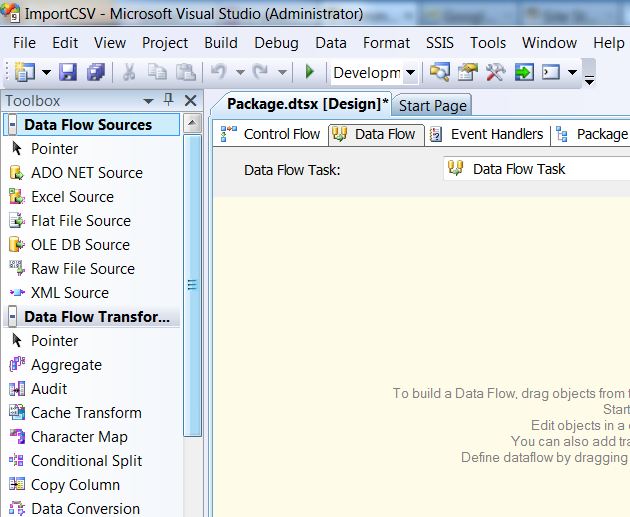Open the Help menu
The width and height of the screenshot is (630, 517).
[609, 43]
